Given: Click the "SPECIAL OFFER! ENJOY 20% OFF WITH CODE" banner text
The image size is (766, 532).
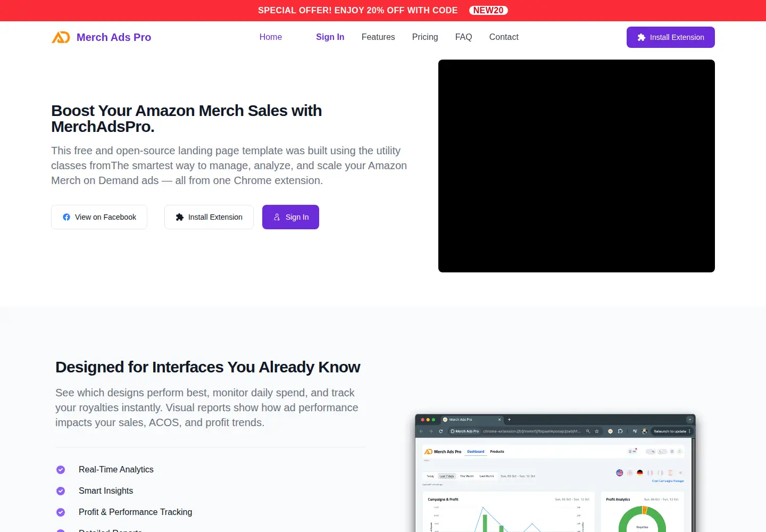Looking at the screenshot, I should coord(358,11).
